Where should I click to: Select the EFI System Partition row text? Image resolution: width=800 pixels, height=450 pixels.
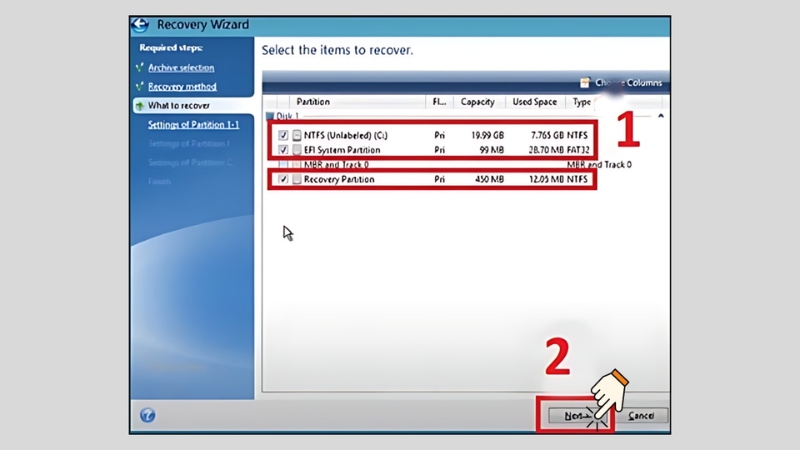click(x=342, y=150)
